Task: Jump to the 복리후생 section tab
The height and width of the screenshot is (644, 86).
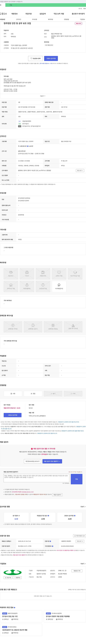Action: [50, 19]
